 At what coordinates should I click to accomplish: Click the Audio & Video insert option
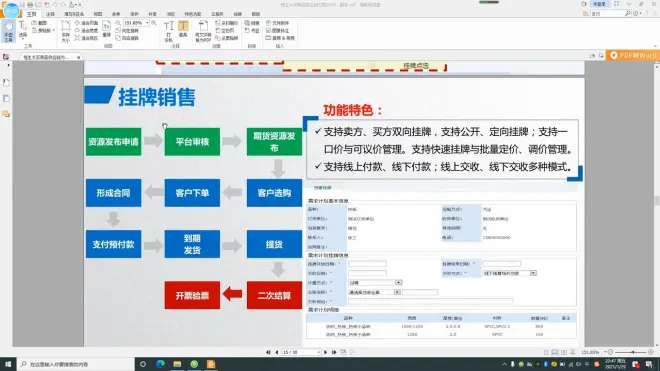tap(280, 38)
